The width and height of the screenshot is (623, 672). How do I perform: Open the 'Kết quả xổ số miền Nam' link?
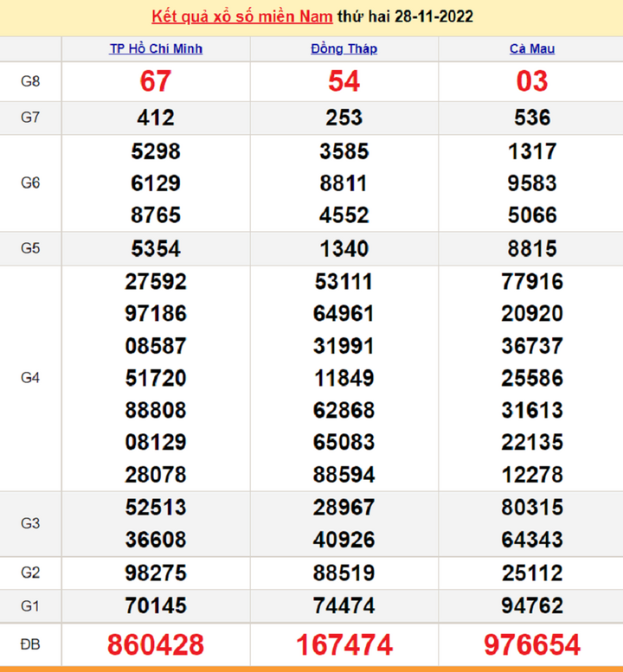[241, 16]
